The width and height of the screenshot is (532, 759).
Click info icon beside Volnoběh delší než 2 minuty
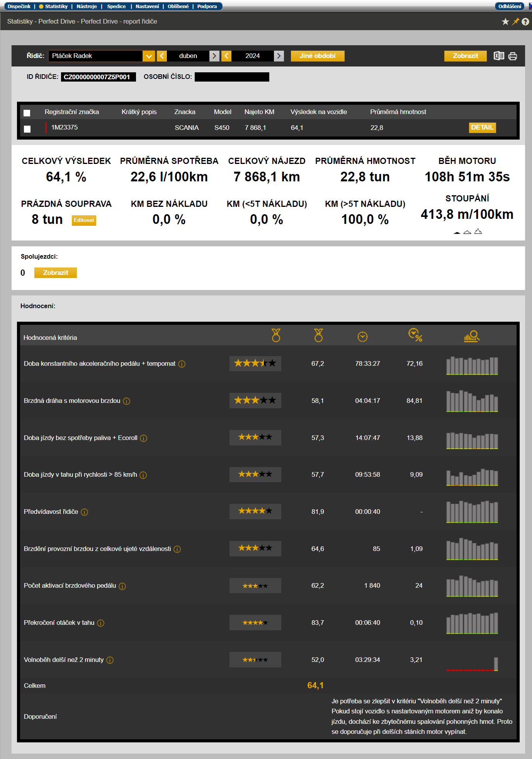point(110,660)
